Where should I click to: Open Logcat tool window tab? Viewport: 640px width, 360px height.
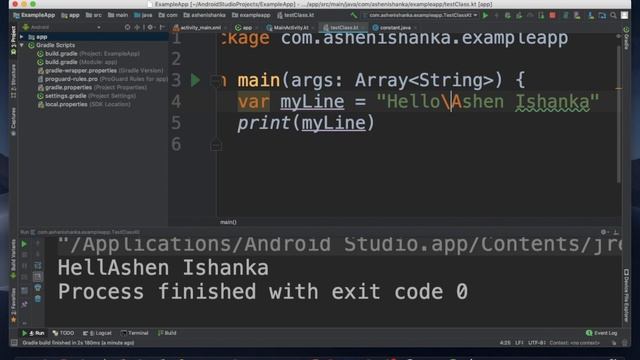tap(97, 333)
